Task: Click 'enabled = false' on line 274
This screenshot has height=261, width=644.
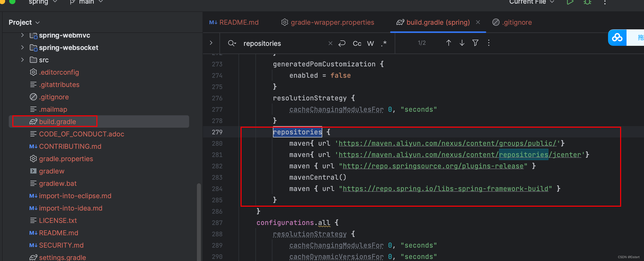Action: coord(320,75)
